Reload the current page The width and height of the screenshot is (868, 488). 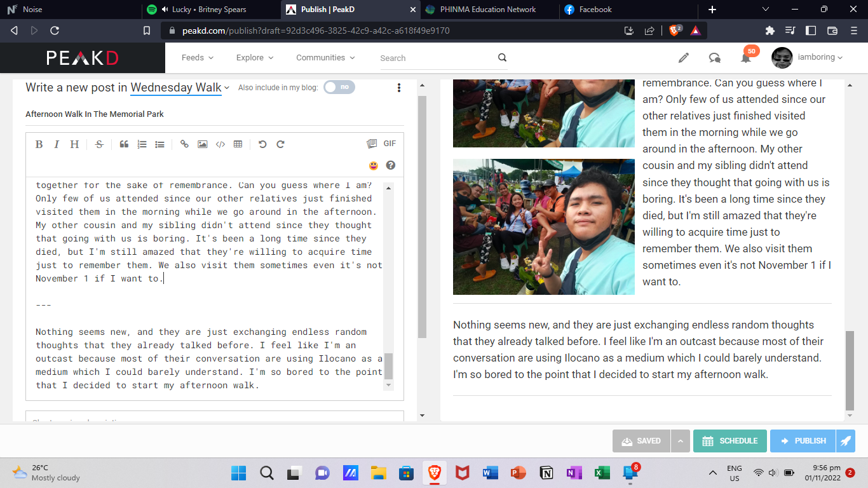click(55, 30)
